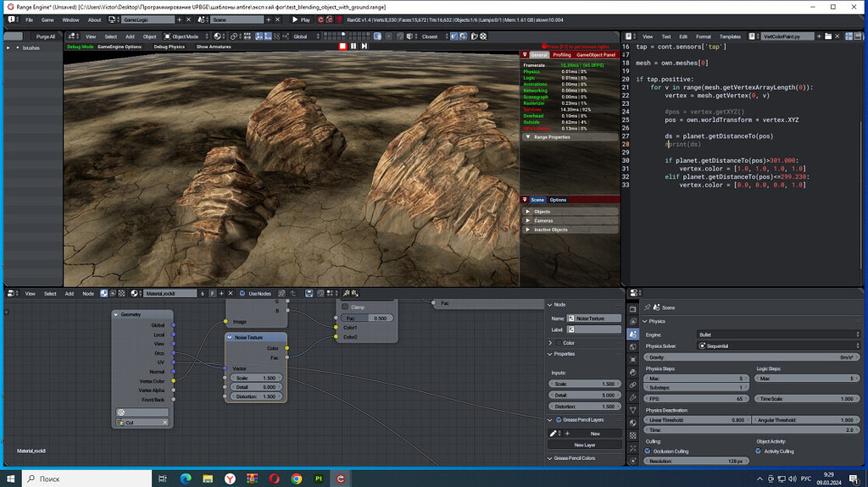
Task: Collapse the Noise Texture node
Action: [230, 337]
